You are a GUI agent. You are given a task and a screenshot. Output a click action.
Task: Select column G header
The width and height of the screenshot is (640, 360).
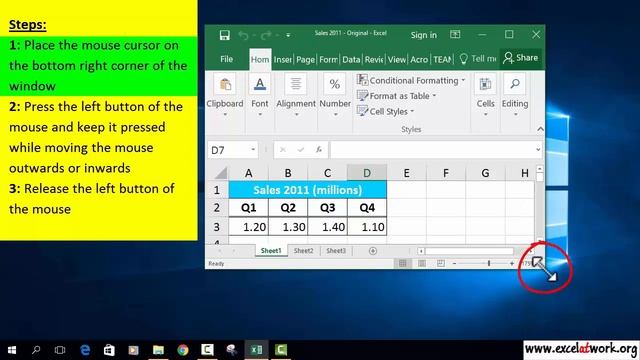[x=485, y=173]
